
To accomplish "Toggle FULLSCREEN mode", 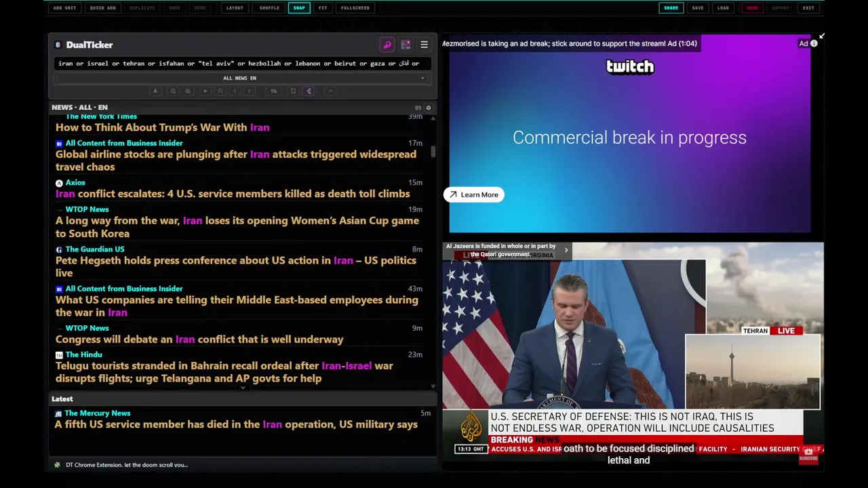I will point(355,8).
